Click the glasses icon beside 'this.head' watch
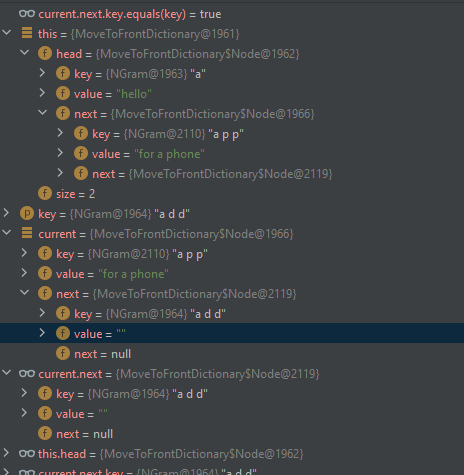This screenshot has width=464, height=475. (27, 454)
